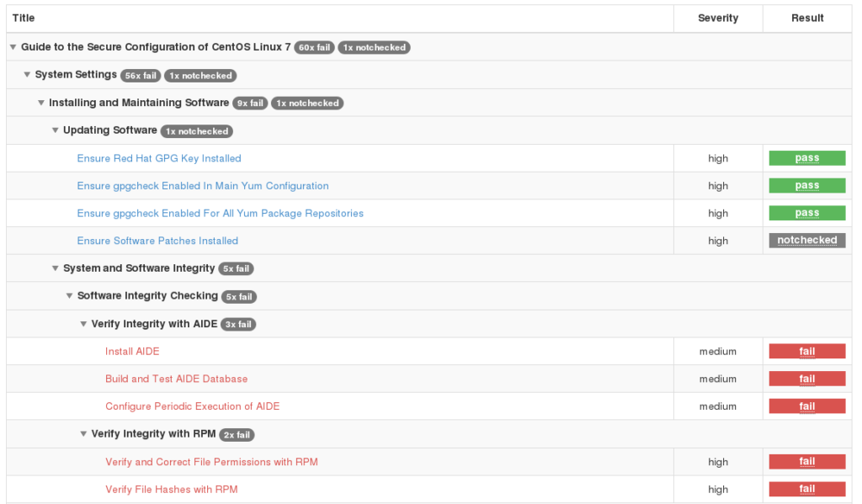Click 2x fail badge on Verify Integrity with RPM
The height and width of the screenshot is (504, 862).
(x=237, y=434)
